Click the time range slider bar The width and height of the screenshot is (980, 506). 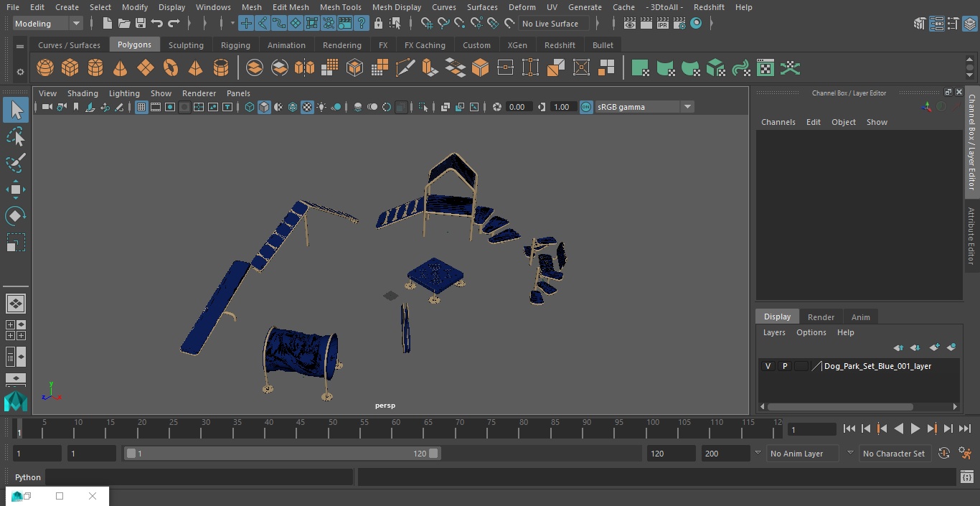point(282,454)
